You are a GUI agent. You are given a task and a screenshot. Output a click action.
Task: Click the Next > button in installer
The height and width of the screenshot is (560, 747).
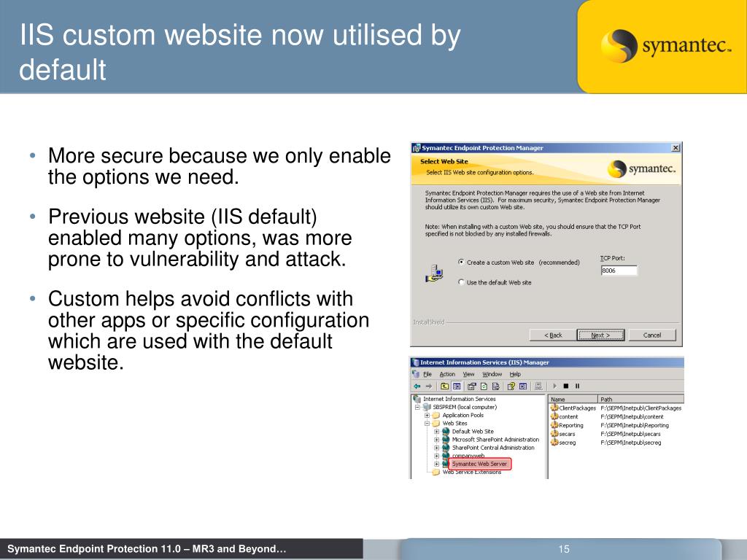coord(600,335)
